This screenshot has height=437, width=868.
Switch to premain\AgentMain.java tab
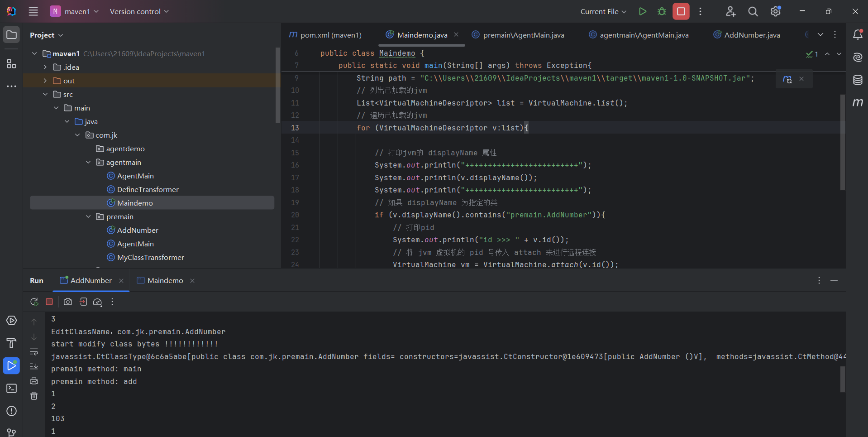click(518, 35)
